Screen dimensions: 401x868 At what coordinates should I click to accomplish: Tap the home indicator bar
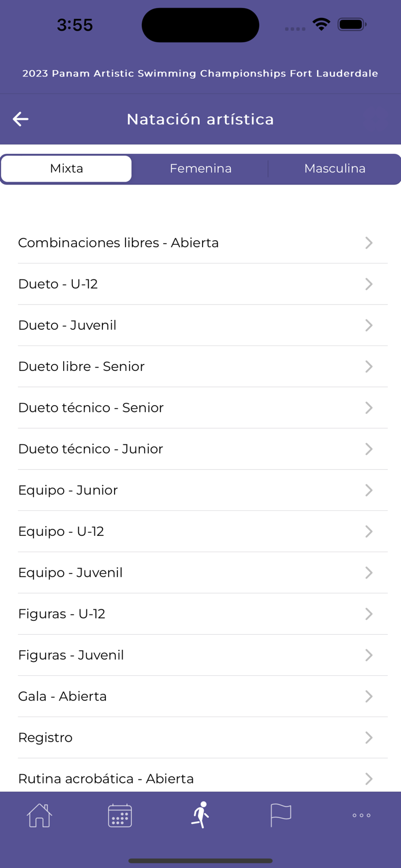click(x=200, y=860)
